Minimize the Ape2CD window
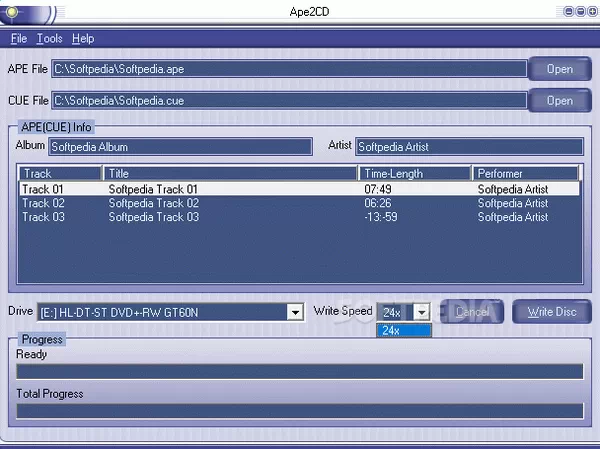Image resolution: width=600 pixels, height=449 pixels. pos(568,11)
